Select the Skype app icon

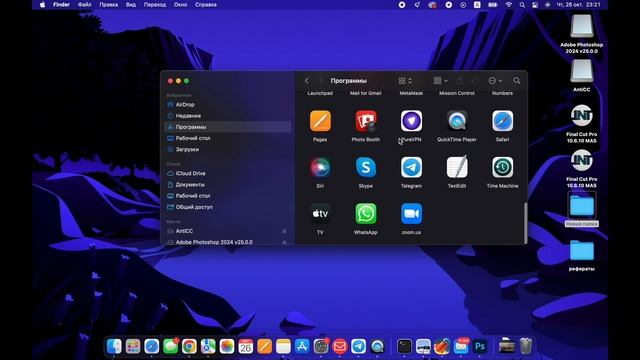366,167
